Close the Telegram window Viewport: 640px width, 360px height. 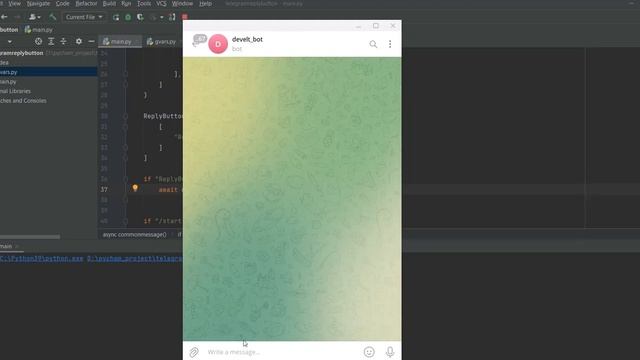coord(393,26)
